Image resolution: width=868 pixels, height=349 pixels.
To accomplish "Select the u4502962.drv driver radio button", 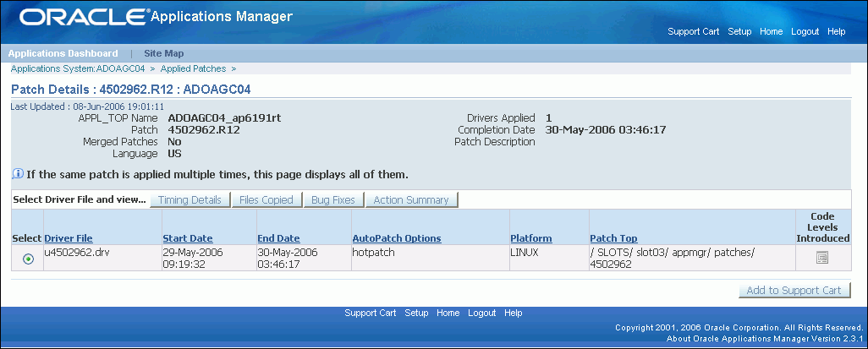I will coord(28,259).
